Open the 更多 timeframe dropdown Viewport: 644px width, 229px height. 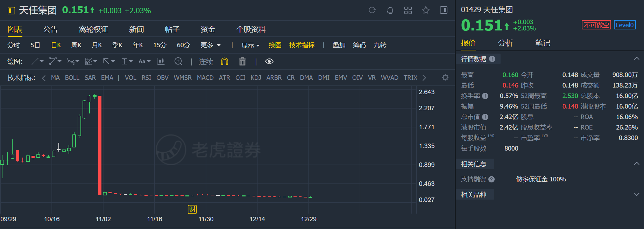pos(211,45)
